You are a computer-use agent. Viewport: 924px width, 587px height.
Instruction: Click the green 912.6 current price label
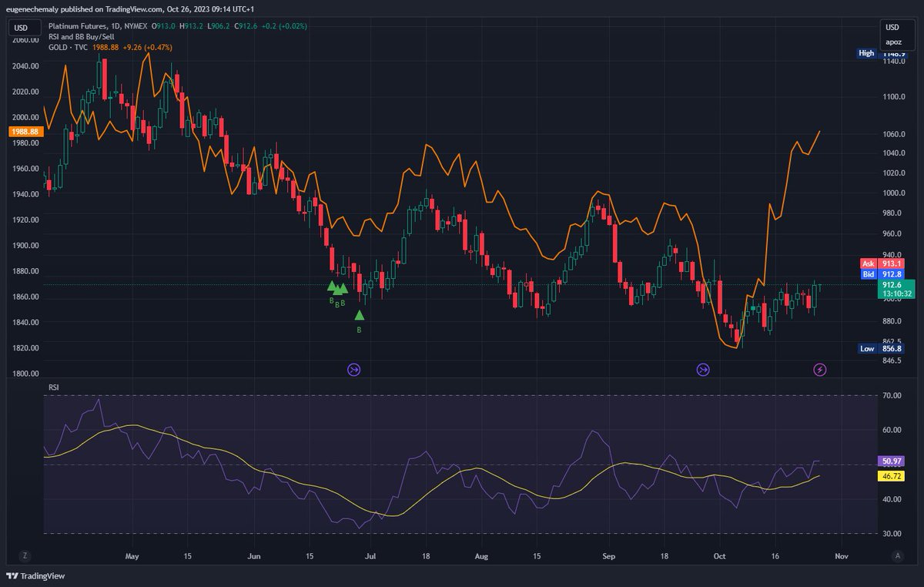click(x=897, y=289)
